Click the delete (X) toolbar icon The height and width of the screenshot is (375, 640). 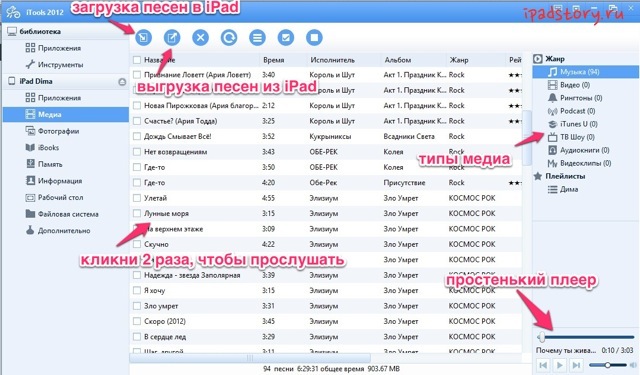coord(200,38)
